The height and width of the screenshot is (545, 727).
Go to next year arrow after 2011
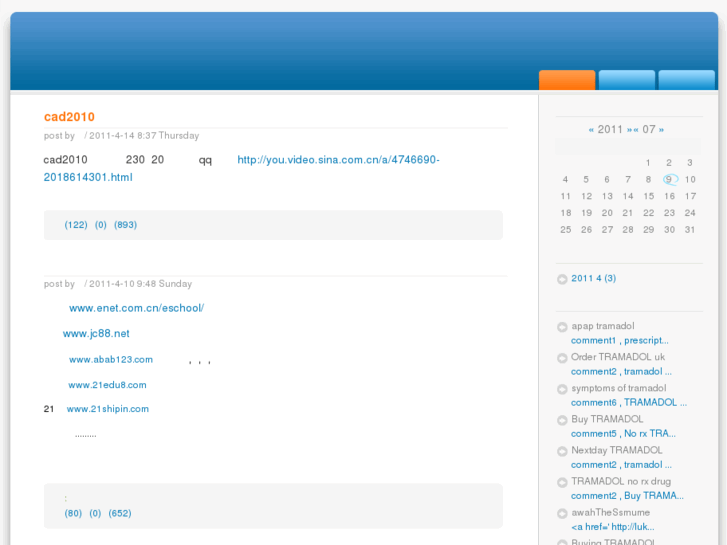pyautogui.click(x=630, y=130)
